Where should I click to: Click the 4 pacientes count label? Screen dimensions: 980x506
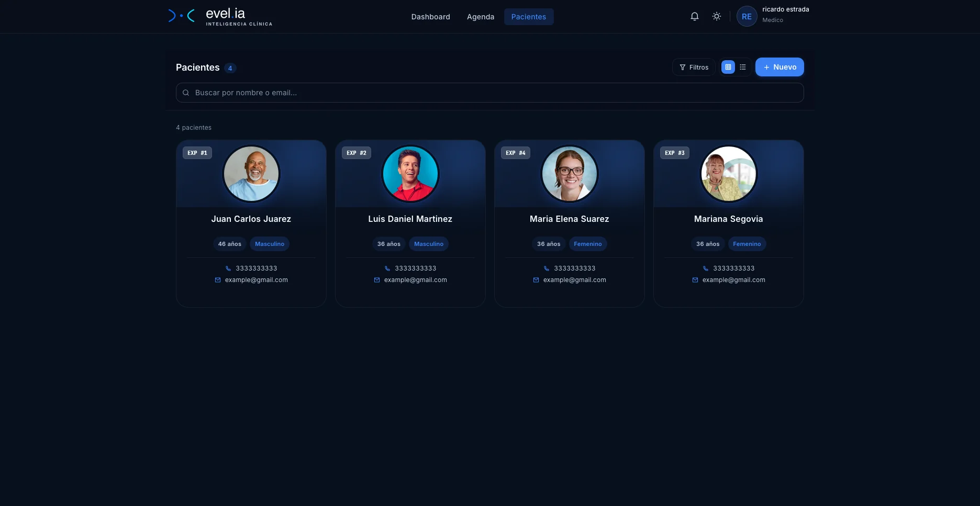[194, 128]
